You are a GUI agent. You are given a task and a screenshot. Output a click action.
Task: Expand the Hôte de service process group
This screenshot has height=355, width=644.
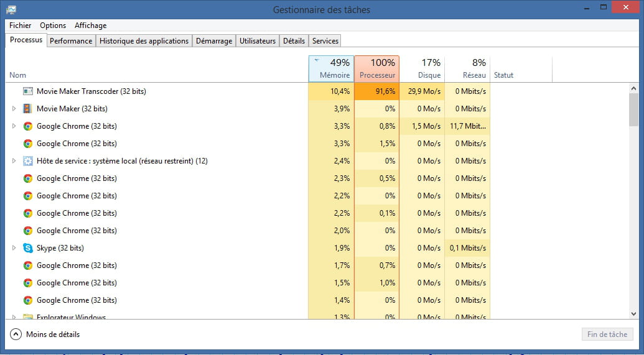coord(14,161)
